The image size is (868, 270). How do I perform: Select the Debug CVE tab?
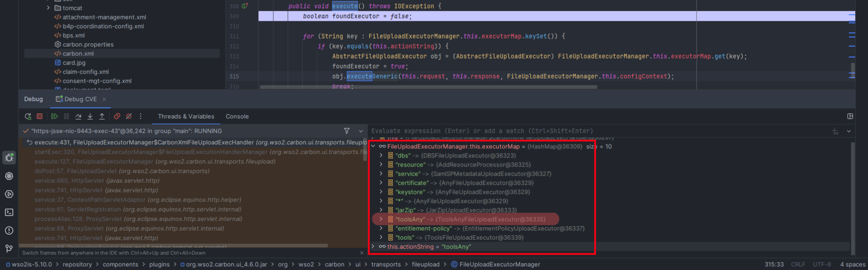[80, 99]
